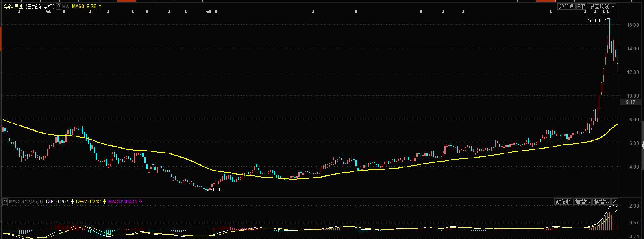Click the MA text label before MA60
Viewport: 644px width, 239px height.
(x=65, y=7)
